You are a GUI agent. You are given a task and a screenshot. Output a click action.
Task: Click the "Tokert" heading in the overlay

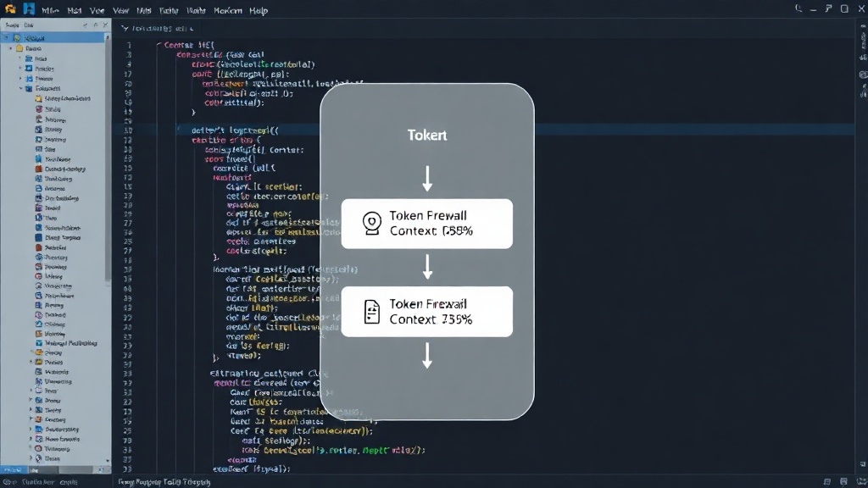pyautogui.click(x=427, y=135)
